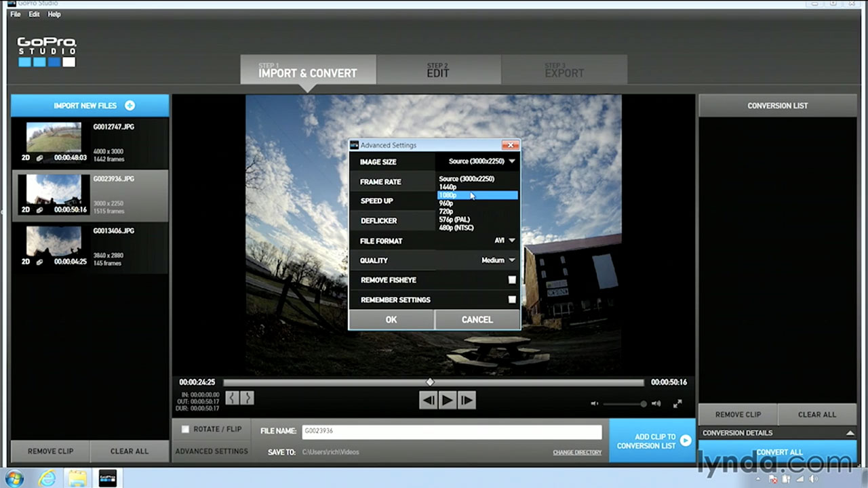The height and width of the screenshot is (488, 868).
Task: Open the Quality dropdown
Action: [512, 260]
